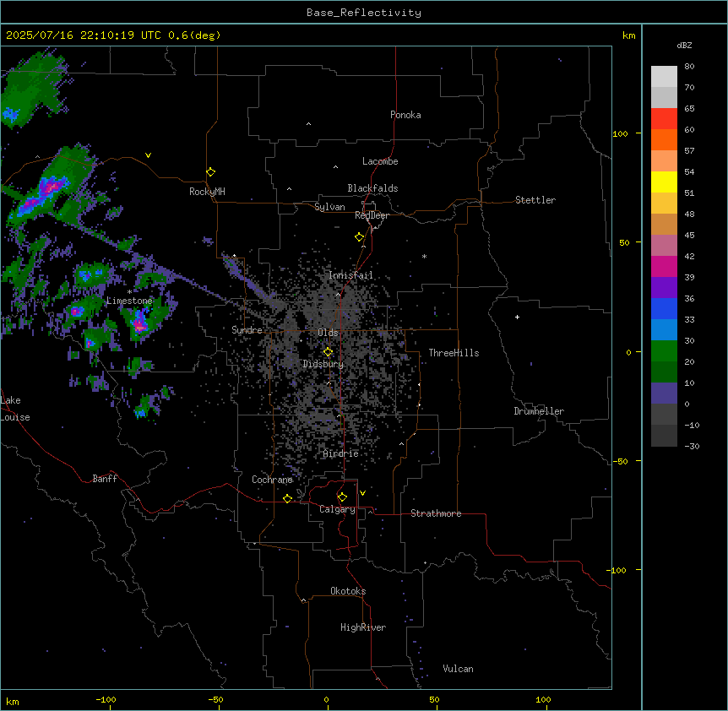This screenshot has width=728, height=711.
Task: Select the magenta 39-42 dBZ legend swatch
Action: pos(664,266)
